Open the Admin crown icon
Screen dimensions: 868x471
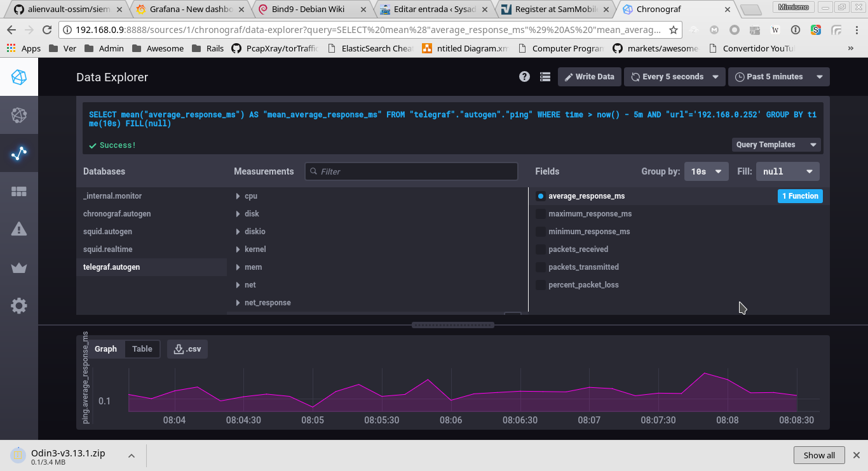18,267
